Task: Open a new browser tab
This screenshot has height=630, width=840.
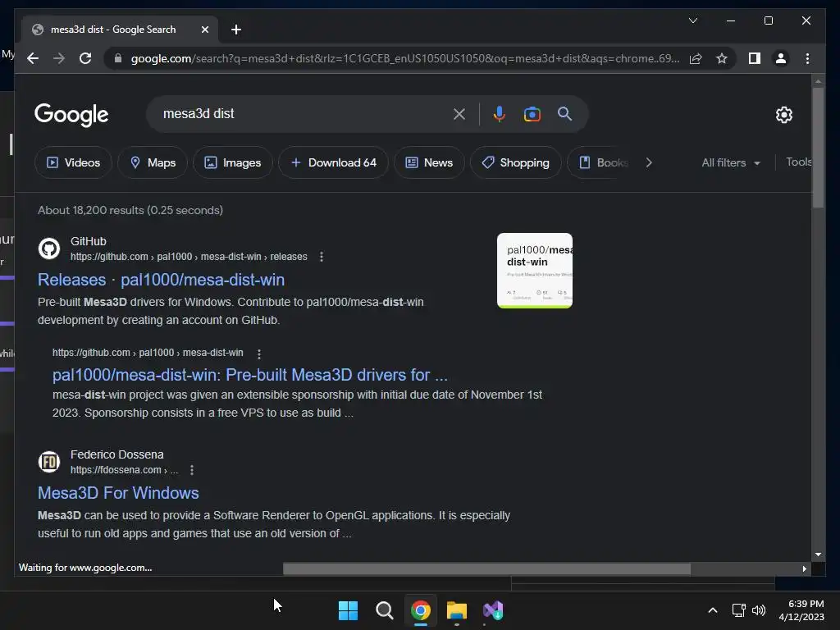Action: coord(235,30)
